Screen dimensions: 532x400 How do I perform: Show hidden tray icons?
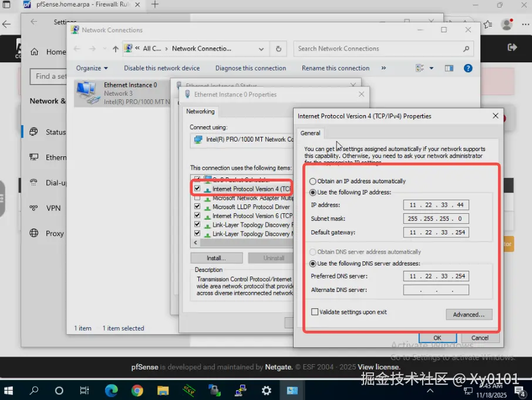pos(430,391)
